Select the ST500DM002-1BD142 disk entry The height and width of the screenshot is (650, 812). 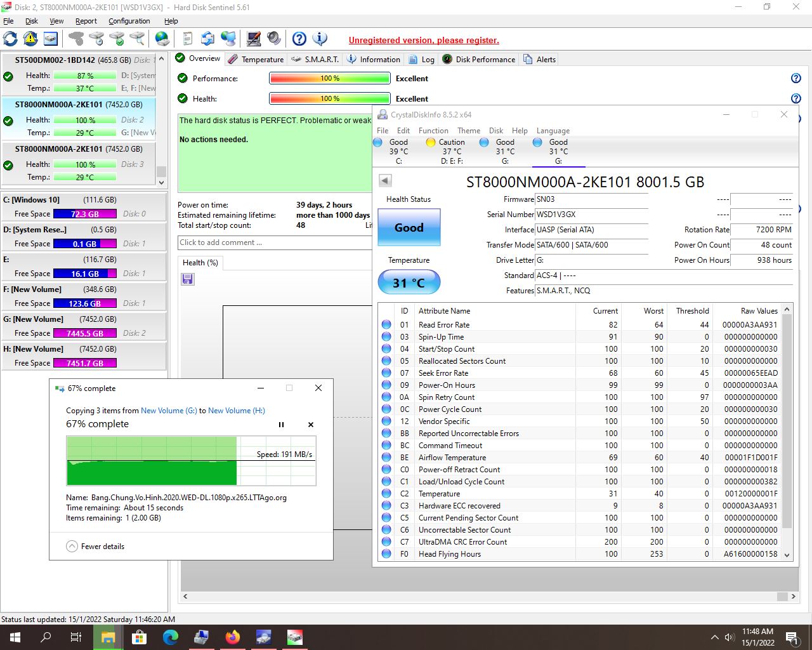(79, 74)
